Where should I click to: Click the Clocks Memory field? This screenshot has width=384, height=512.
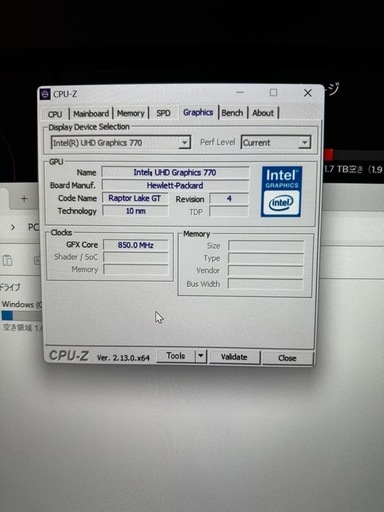point(136,269)
